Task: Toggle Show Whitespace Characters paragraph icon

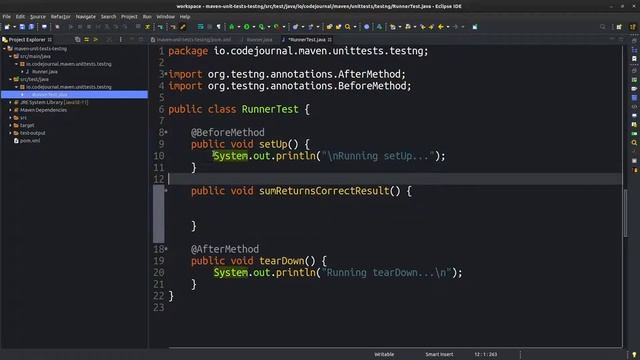Action: [x=219, y=27]
